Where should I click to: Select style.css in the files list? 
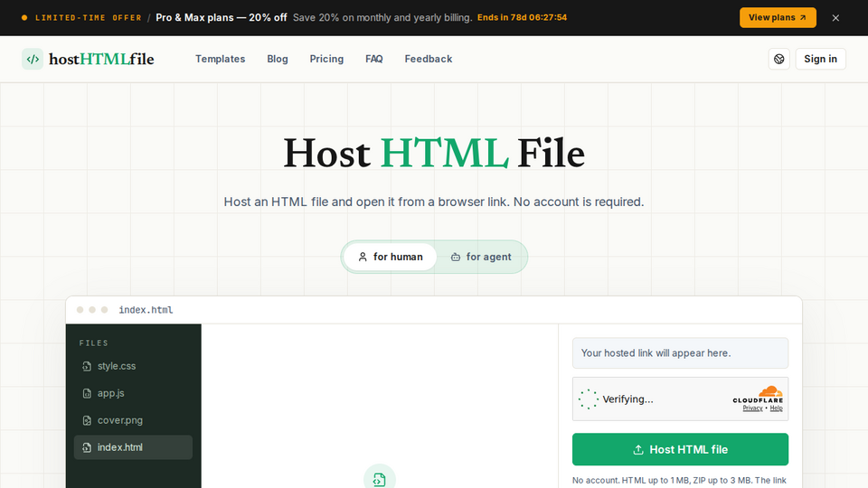coord(134,366)
